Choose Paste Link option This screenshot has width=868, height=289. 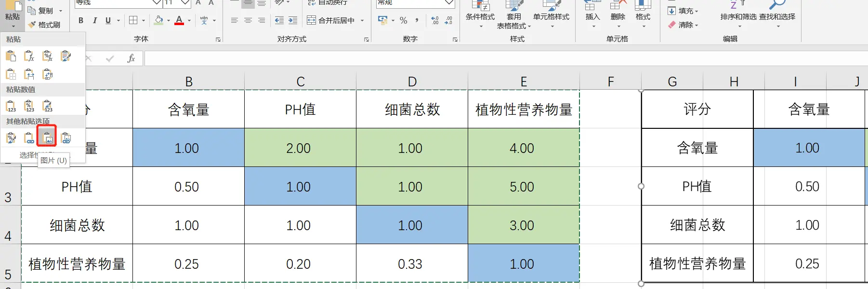pyautogui.click(x=29, y=138)
